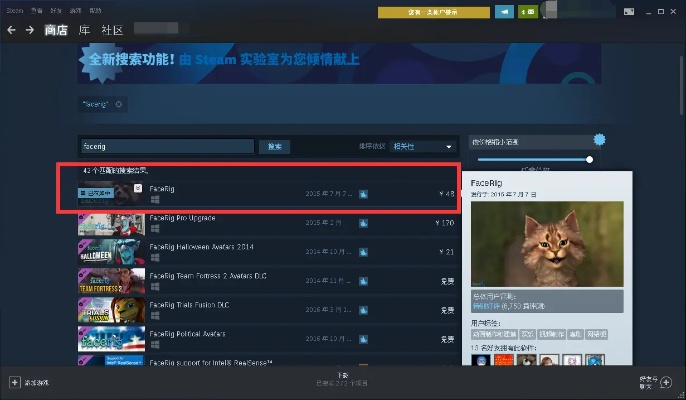Click the Halloween Avatars thumbnail image

(x=112, y=252)
